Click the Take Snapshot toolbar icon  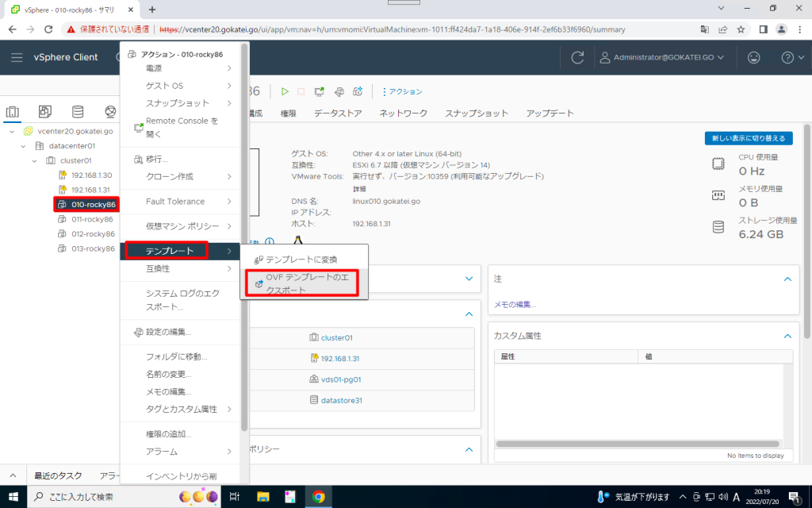(x=358, y=92)
